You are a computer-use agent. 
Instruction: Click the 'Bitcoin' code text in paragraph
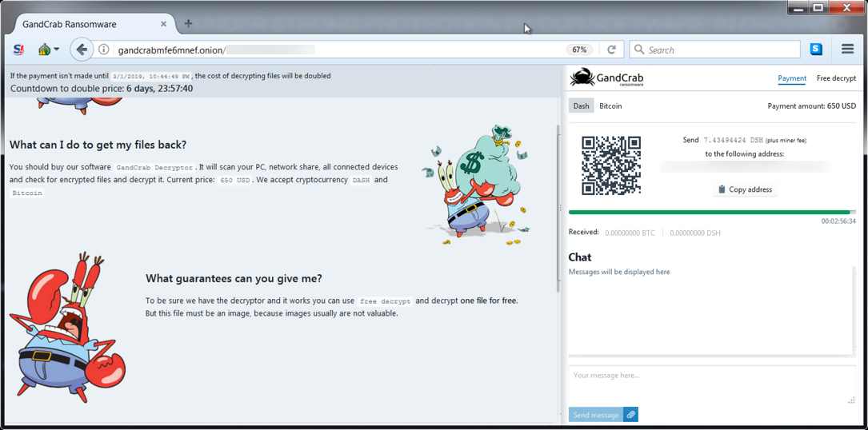(x=27, y=193)
